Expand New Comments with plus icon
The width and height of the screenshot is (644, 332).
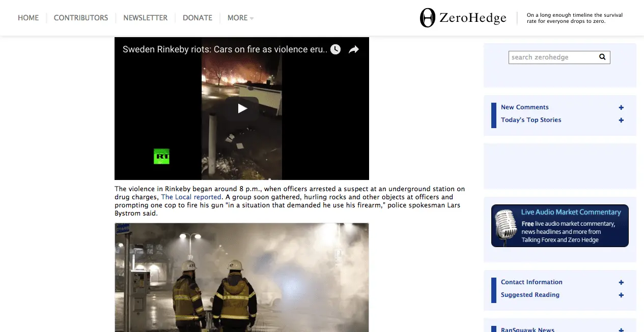point(621,107)
